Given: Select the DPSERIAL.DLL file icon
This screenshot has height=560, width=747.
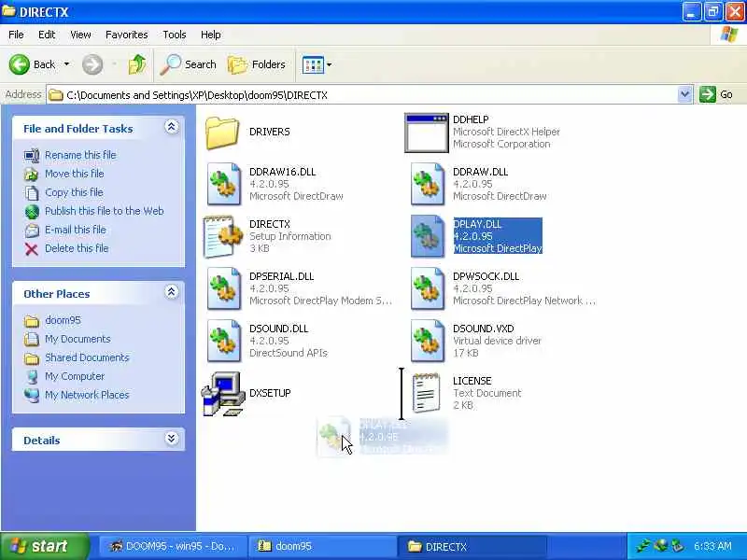Looking at the screenshot, I should [x=223, y=289].
